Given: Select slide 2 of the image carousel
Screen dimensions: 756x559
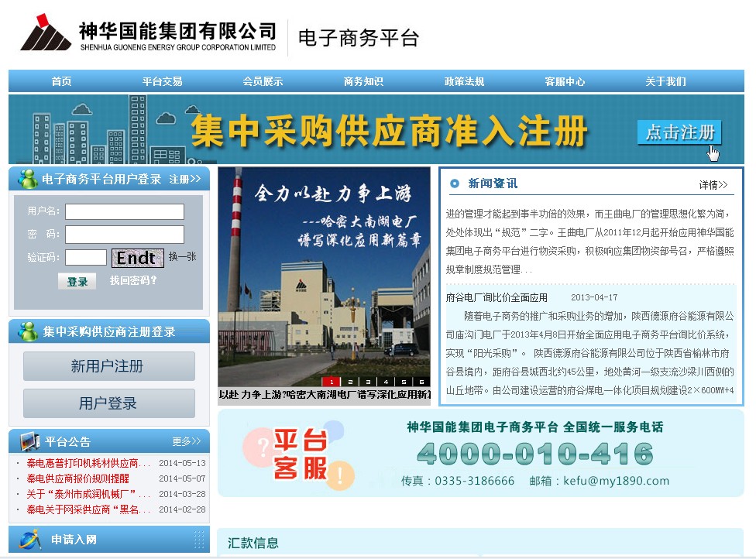Looking at the screenshot, I should [x=350, y=382].
